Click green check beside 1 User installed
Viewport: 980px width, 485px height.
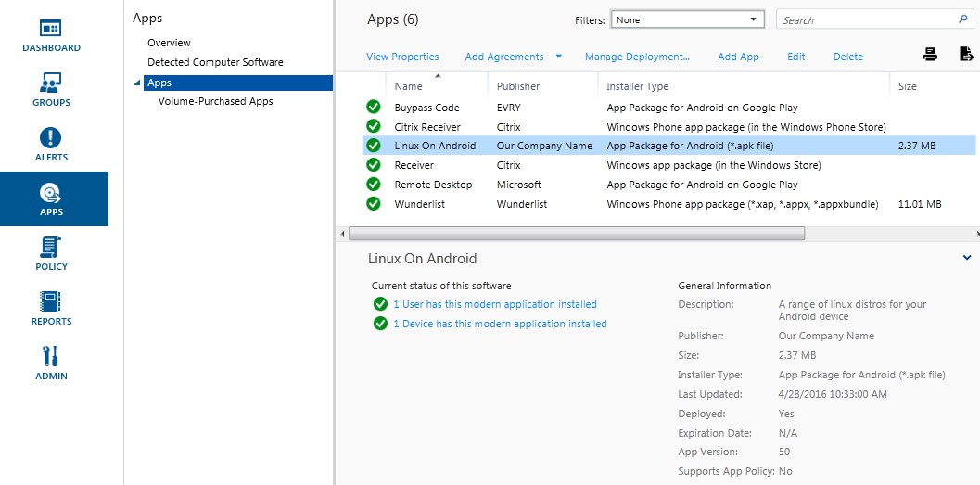[380, 304]
